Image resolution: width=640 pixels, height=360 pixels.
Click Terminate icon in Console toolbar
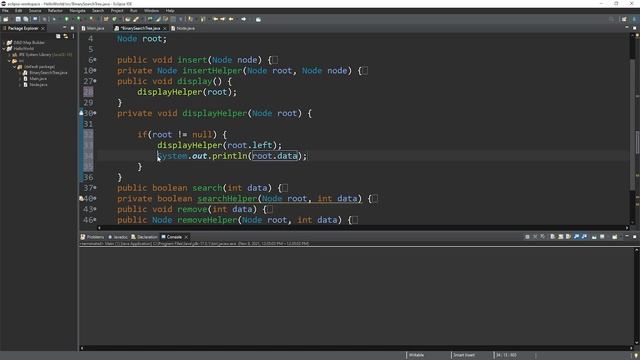pyautogui.click(x=527, y=237)
